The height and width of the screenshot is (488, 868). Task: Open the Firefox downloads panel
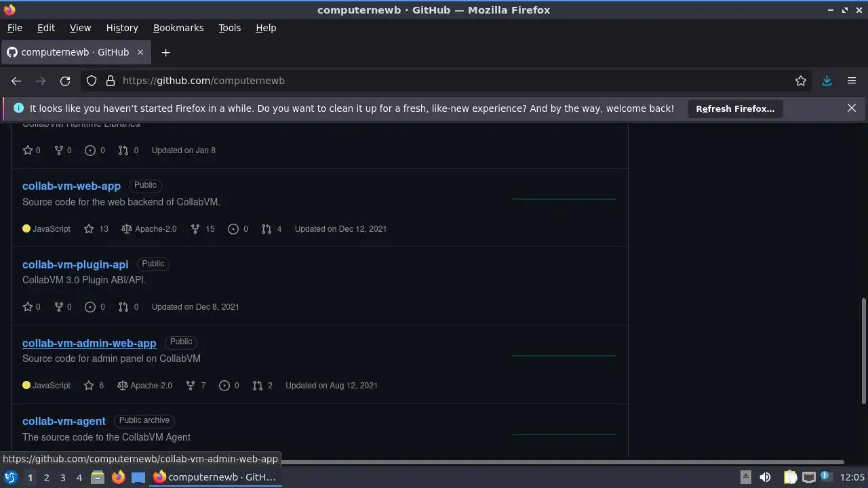click(827, 81)
